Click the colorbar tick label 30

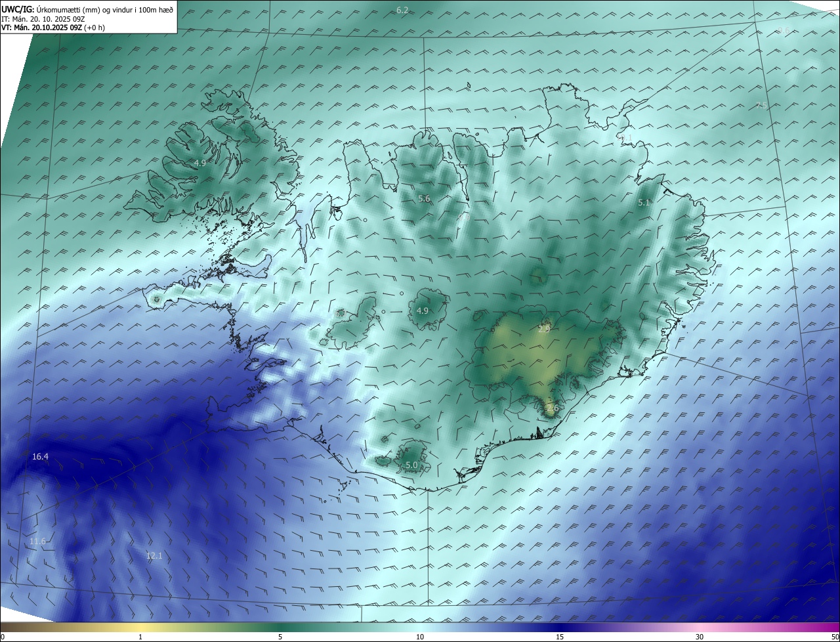pos(700,637)
